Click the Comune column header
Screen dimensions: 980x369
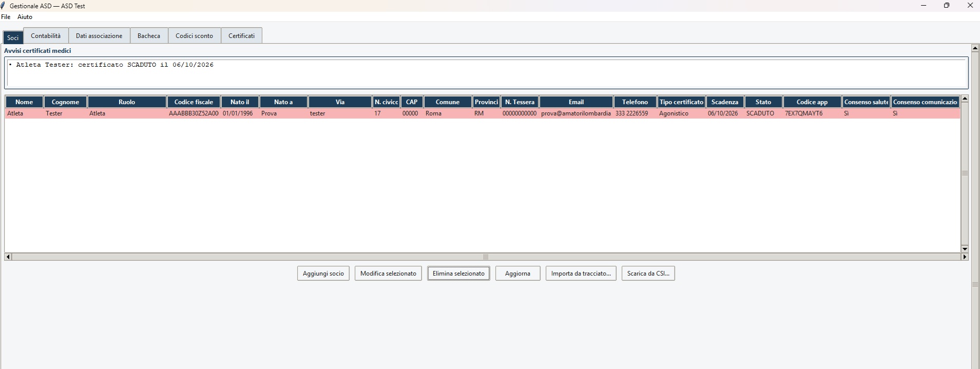[448, 102]
